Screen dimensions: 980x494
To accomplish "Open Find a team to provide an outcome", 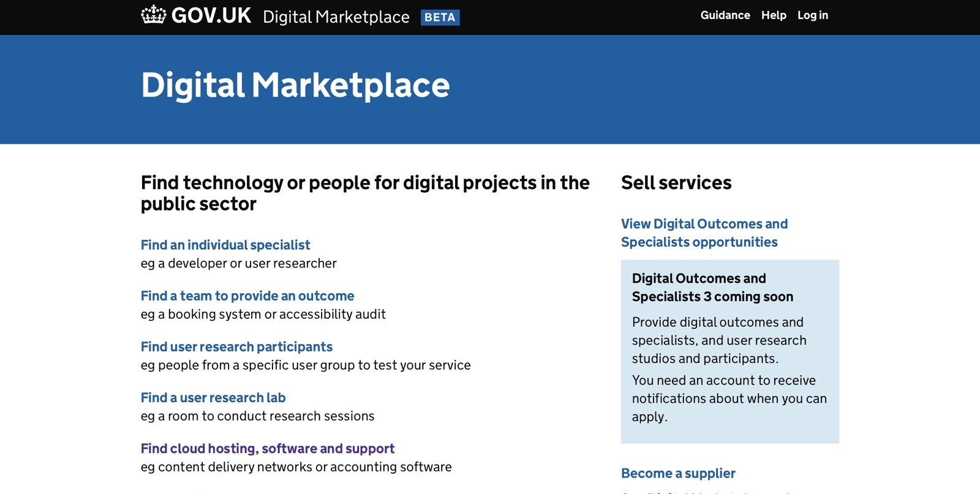I will tap(247, 296).
